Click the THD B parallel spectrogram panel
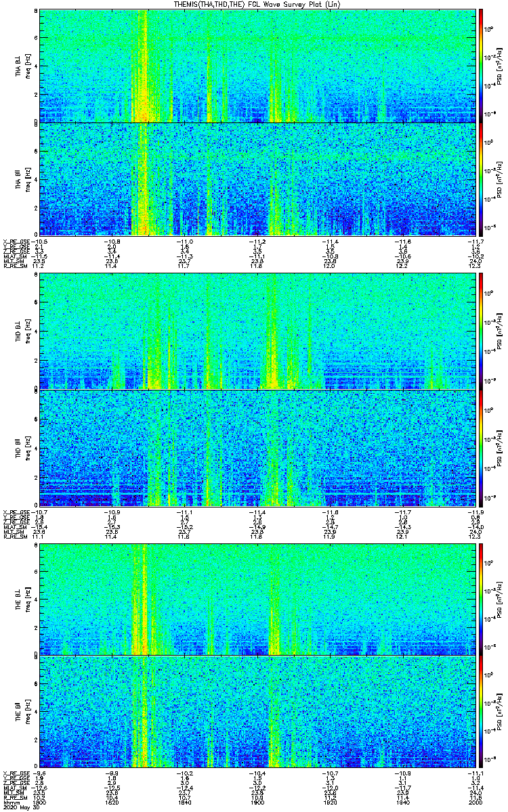The width and height of the screenshot is (508, 812). point(257,448)
